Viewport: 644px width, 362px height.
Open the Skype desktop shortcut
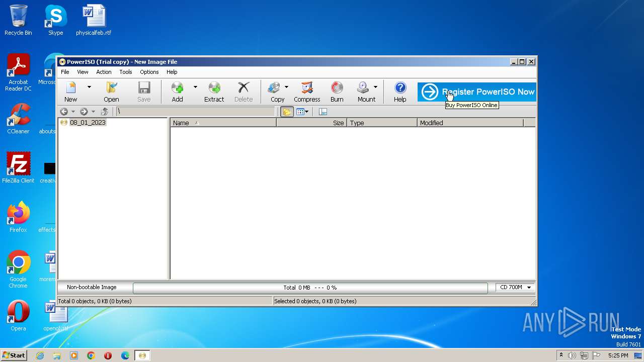click(x=55, y=20)
